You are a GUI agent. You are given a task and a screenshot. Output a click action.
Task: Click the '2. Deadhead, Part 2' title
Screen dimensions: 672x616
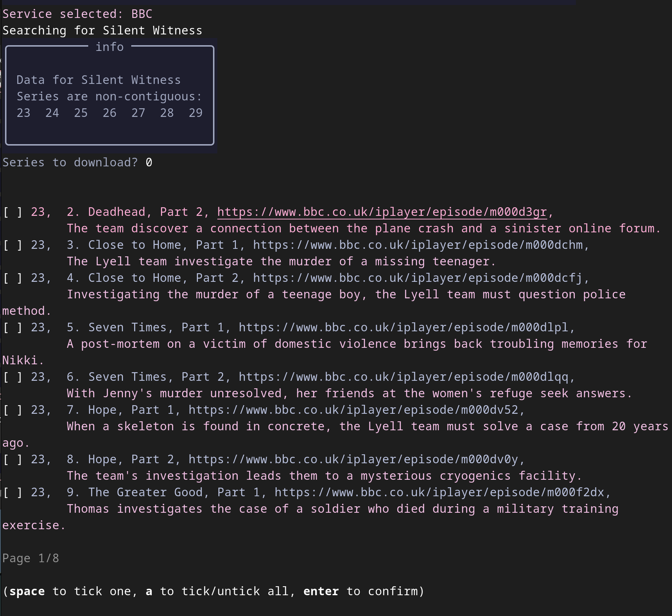click(x=138, y=212)
